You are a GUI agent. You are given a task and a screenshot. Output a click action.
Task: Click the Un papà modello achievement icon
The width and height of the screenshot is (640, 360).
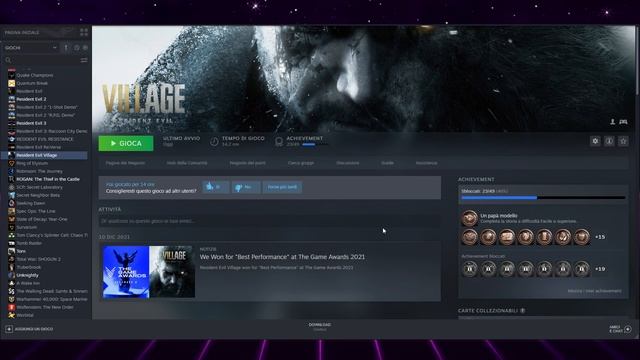469,218
